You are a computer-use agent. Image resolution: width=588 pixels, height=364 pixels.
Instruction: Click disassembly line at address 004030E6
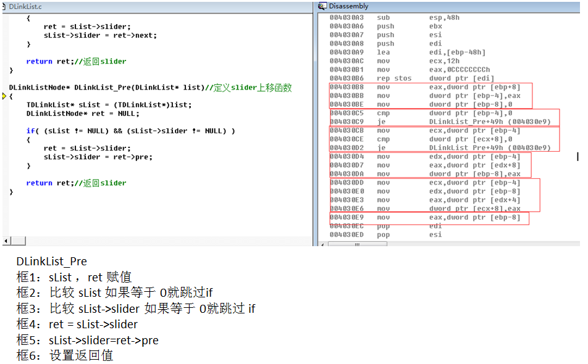[425, 209]
